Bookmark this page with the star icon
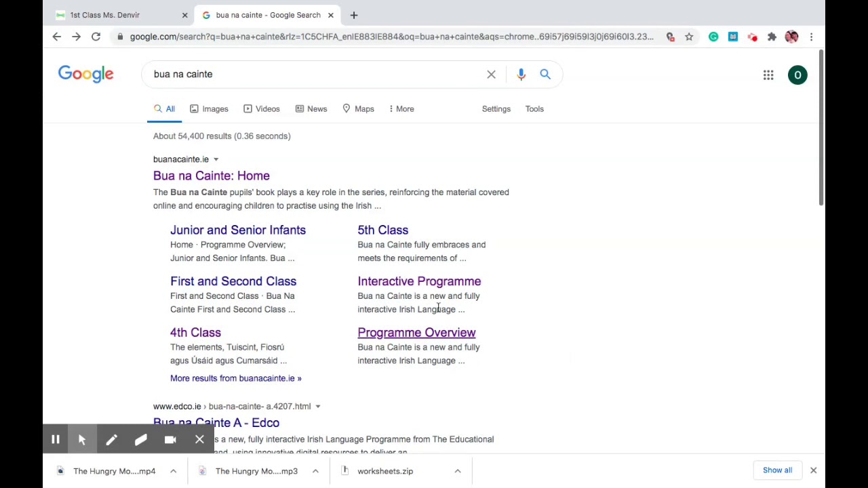 pos(689,37)
